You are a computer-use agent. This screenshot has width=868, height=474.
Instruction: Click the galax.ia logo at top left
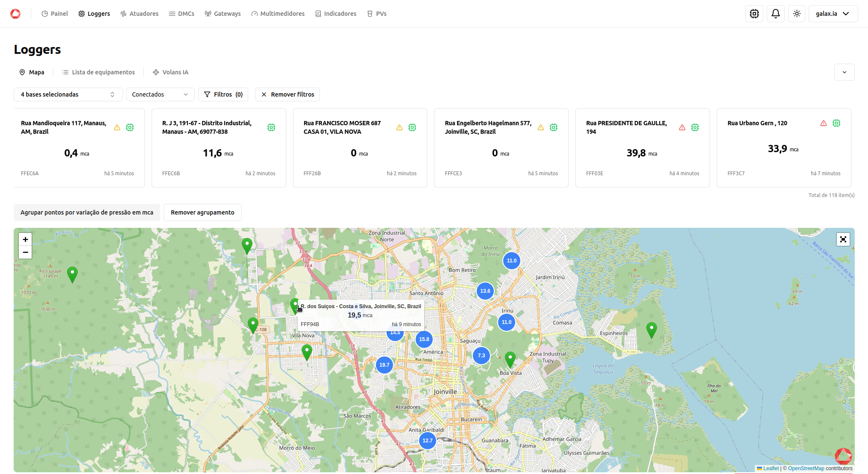(x=15, y=14)
